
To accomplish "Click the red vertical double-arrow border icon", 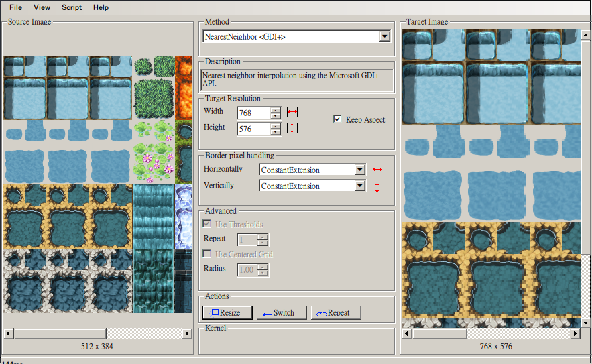I will [x=377, y=187].
